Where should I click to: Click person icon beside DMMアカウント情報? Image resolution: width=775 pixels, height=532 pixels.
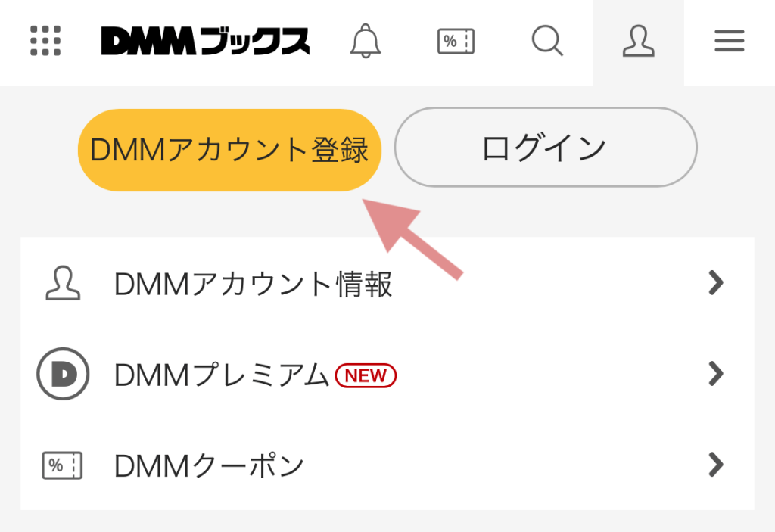tap(63, 283)
